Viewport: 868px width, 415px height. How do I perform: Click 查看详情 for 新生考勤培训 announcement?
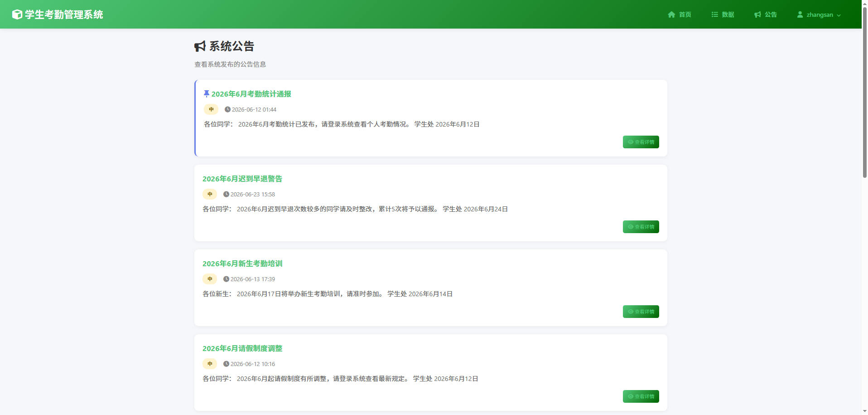click(641, 312)
